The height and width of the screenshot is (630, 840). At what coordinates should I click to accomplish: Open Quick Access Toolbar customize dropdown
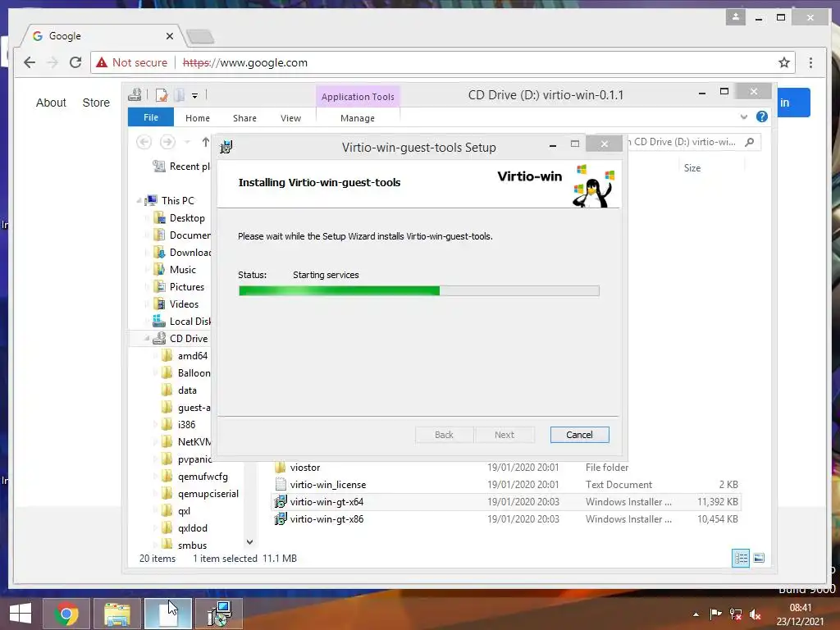[195, 96]
